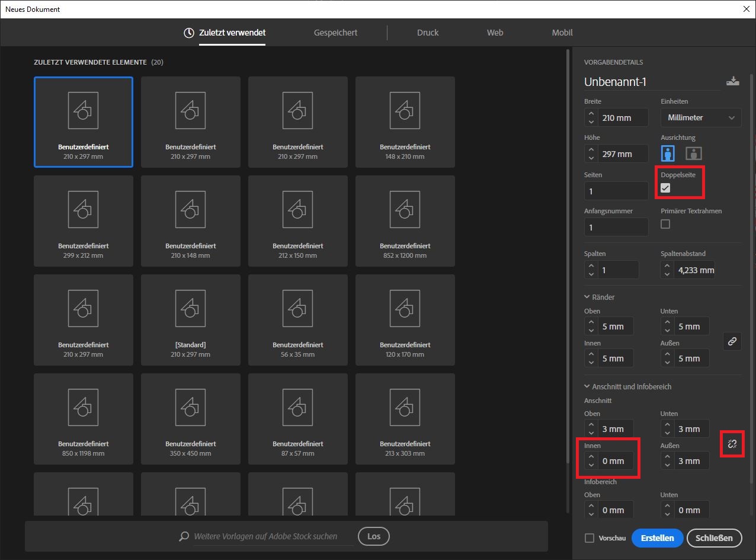Click the save preset icon beside Unbenannt-1

(732, 81)
